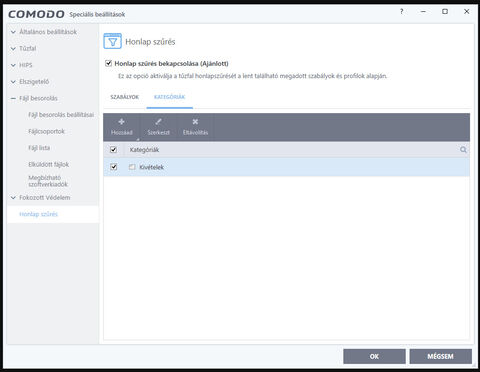Select the Kivételek category name
The width and height of the screenshot is (480, 372).
point(152,167)
